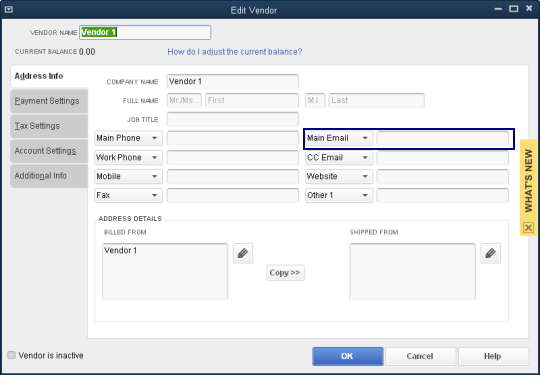Click the Billed From address box

[165, 271]
